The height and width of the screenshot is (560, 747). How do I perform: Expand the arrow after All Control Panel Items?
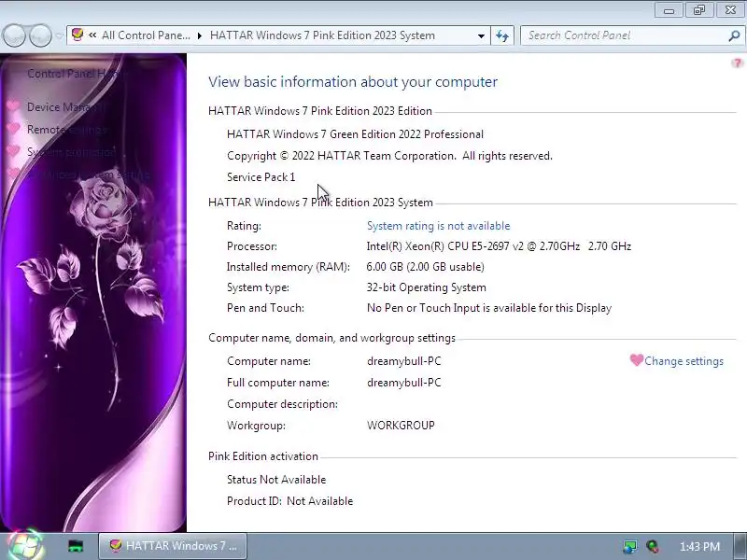pos(200,35)
